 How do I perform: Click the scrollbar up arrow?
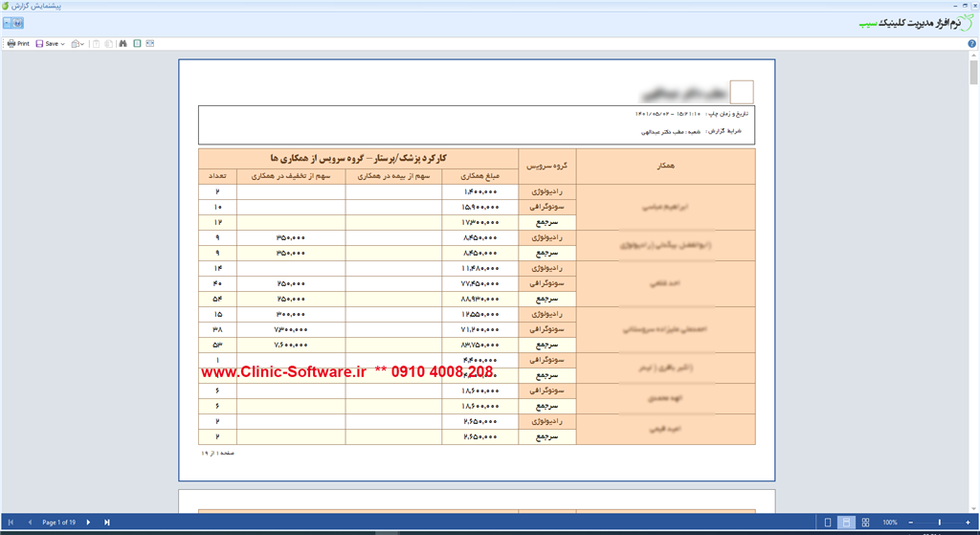(x=973, y=56)
